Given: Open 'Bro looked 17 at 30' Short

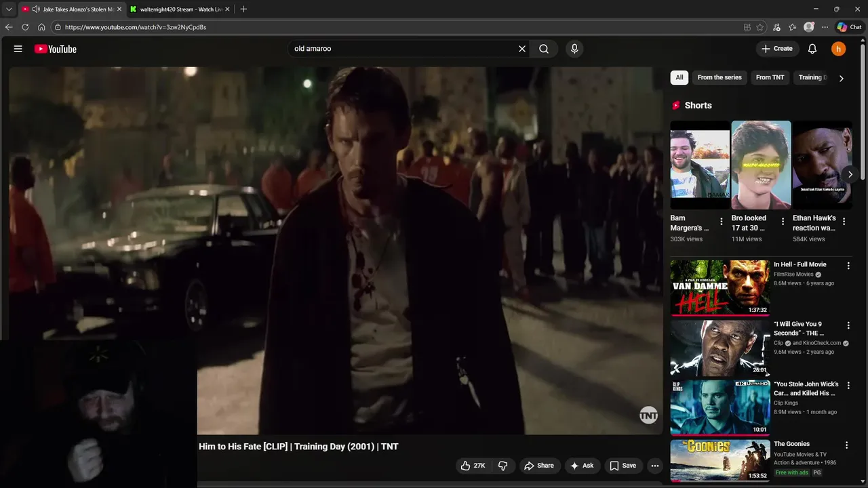Looking at the screenshot, I should (761, 165).
